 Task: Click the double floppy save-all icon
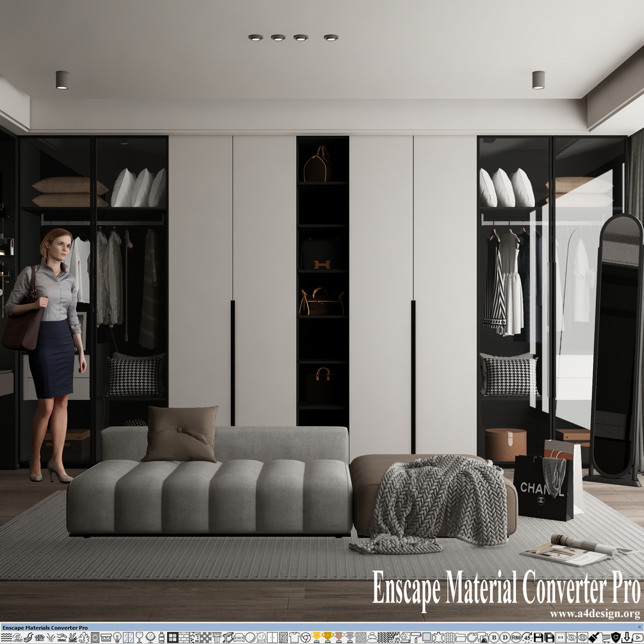[x=549, y=638]
